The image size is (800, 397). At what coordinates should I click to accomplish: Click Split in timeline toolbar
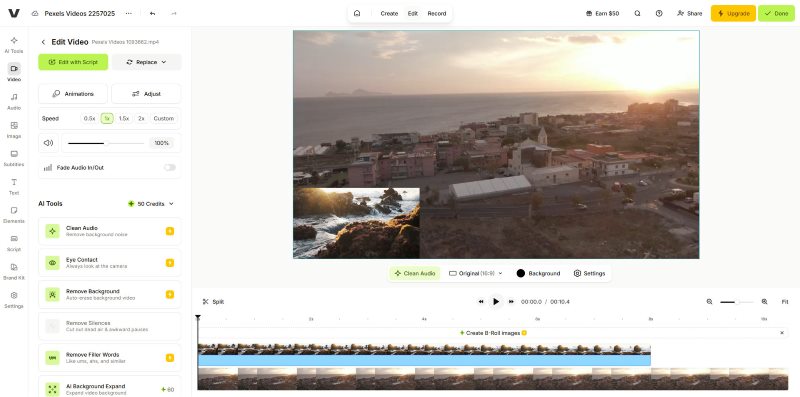213,302
